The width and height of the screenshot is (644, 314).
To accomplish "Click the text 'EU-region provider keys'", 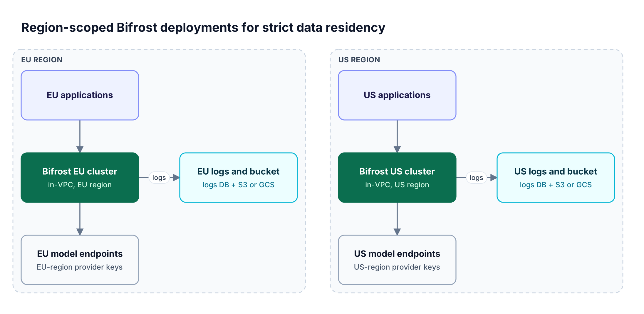I will point(80,267).
